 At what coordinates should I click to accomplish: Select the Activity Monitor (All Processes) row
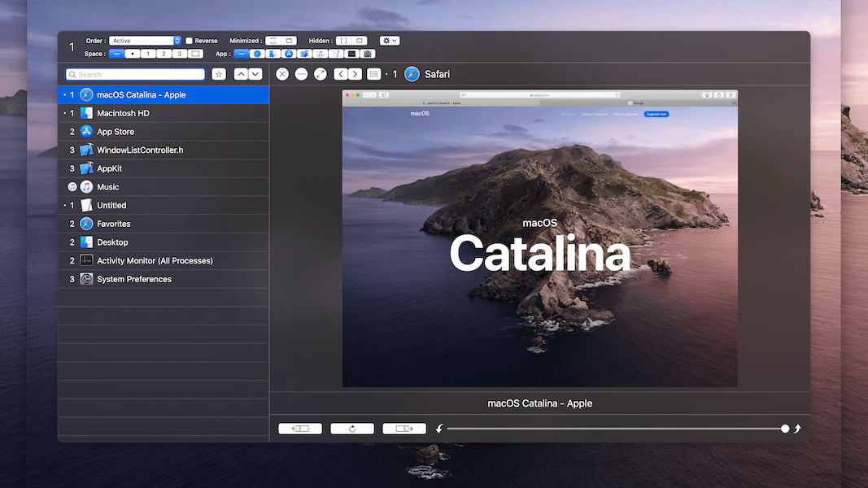click(x=164, y=260)
